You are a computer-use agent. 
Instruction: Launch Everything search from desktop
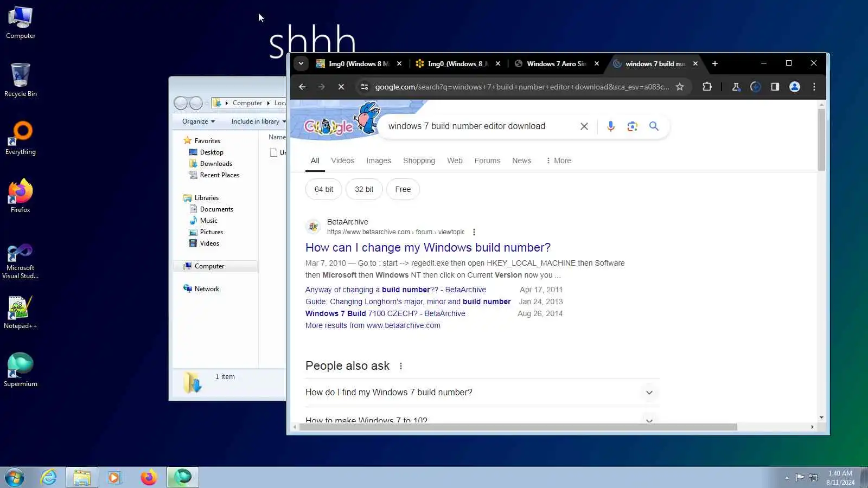(21, 138)
